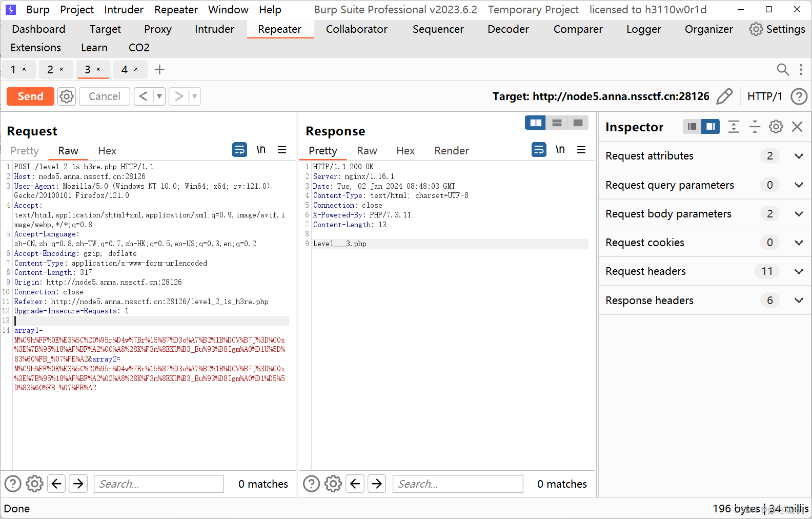Select top-bottom split layout view
Viewport: 812px width, 519px height.
[557, 123]
